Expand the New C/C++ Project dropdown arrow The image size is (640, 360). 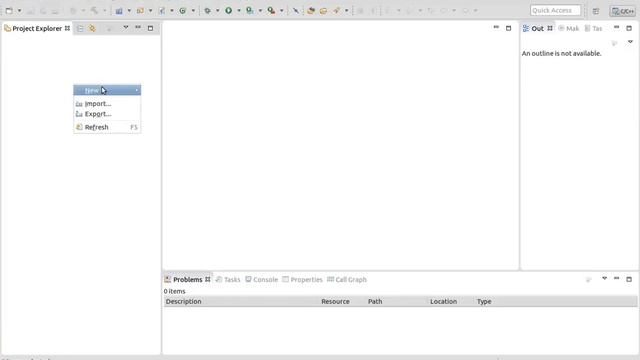click(129, 11)
